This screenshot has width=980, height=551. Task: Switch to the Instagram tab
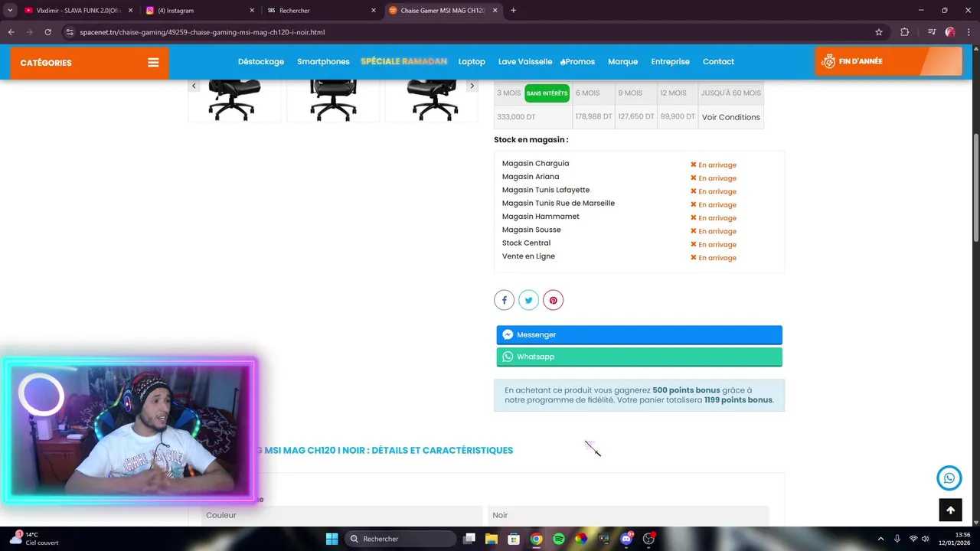click(x=199, y=11)
